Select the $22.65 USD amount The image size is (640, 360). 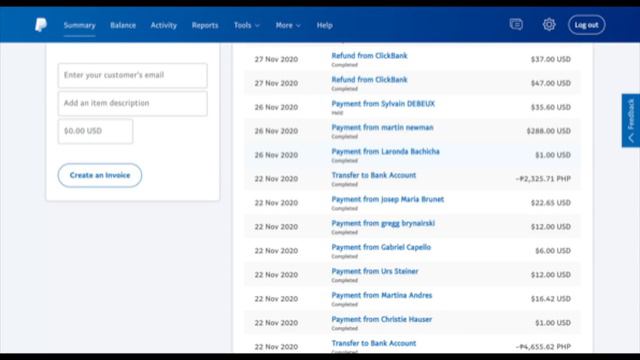(551, 203)
